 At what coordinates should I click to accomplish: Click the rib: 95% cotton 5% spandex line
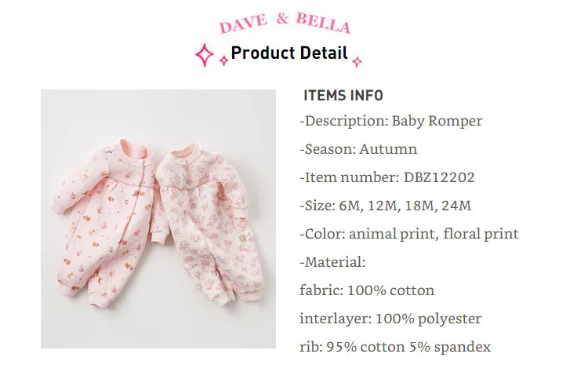click(395, 347)
